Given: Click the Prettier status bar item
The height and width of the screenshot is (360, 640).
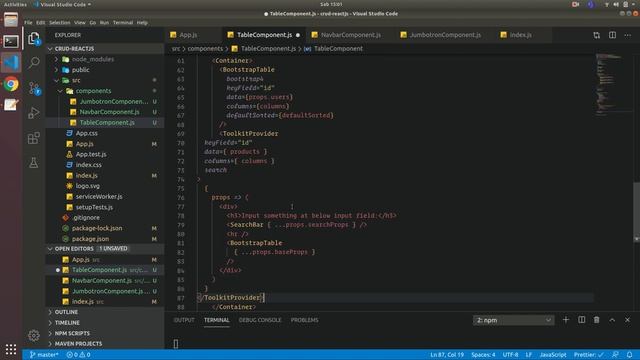Looking at the screenshot, I should tap(589, 355).
